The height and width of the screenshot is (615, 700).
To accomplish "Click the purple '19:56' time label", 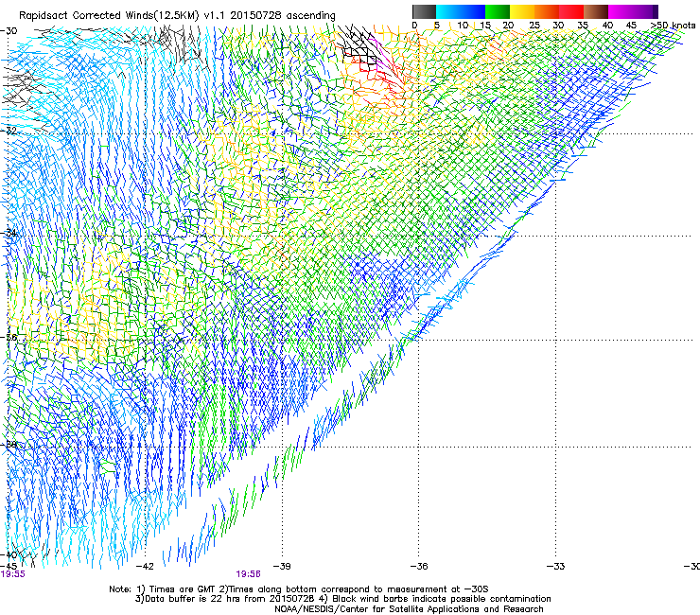I will click(x=248, y=574).
